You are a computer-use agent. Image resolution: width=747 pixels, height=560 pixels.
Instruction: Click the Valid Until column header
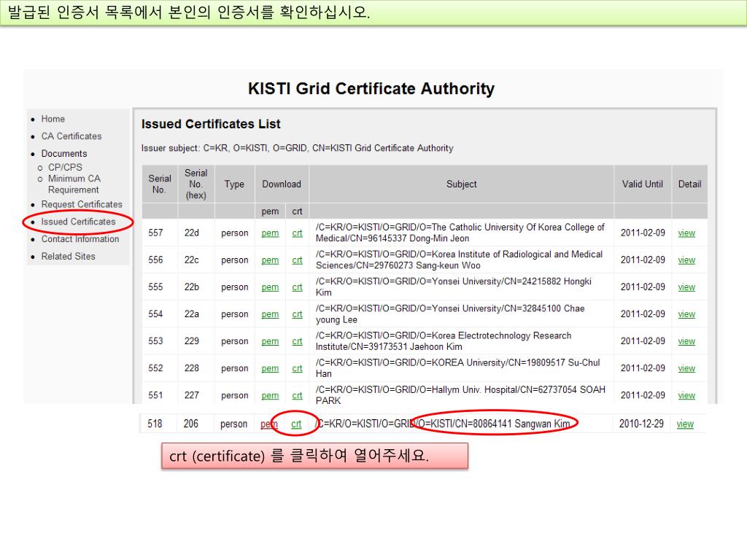(x=642, y=184)
